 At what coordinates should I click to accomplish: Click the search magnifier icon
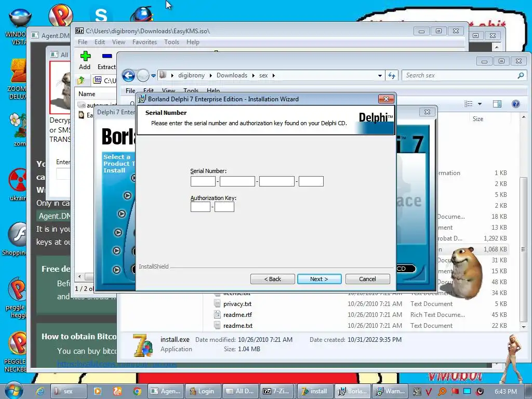coord(521,75)
